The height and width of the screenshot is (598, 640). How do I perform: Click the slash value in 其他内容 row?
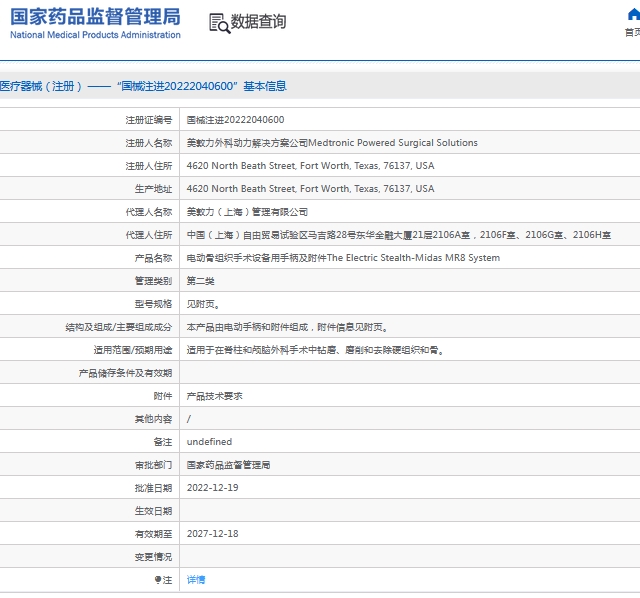[189, 419]
